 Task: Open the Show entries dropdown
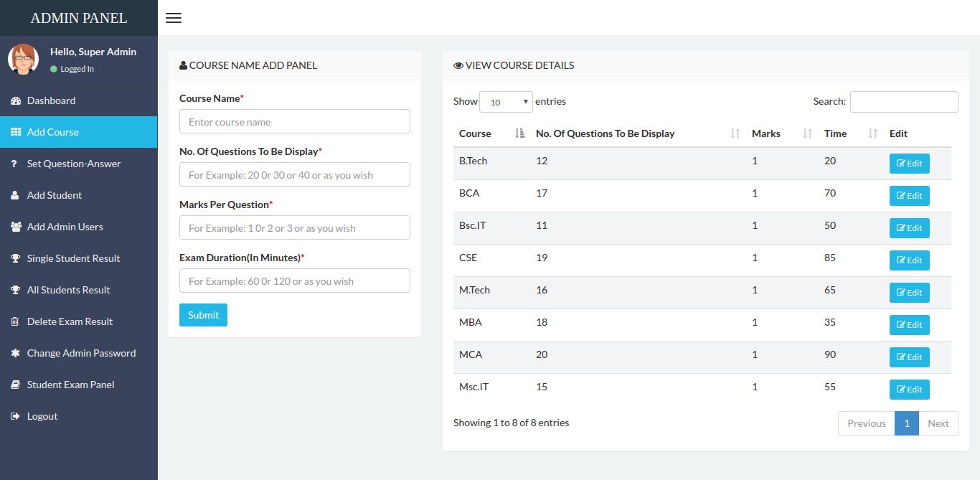[506, 102]
